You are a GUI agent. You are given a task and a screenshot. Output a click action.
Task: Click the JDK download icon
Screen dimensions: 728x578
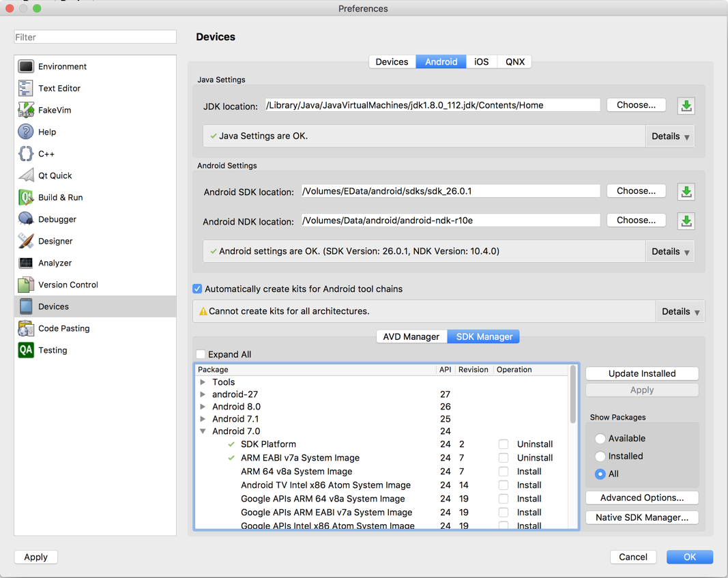tap(686, 106)
